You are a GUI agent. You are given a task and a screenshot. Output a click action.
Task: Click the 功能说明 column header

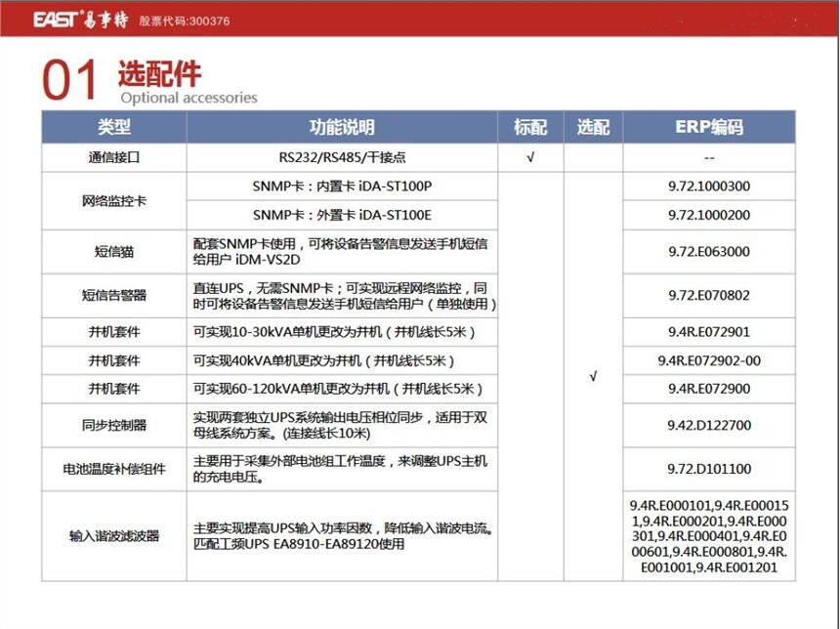click(341, 128)
